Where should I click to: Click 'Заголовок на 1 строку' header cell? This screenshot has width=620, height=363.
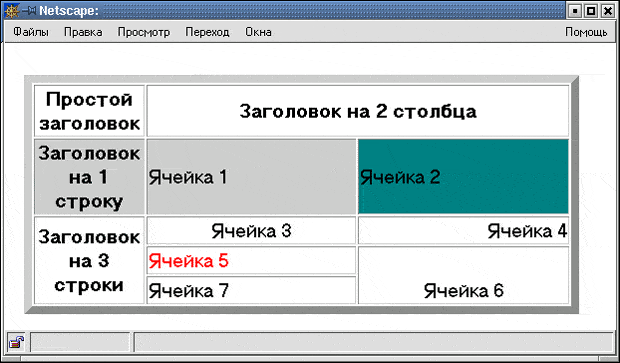tap(89, 176)
